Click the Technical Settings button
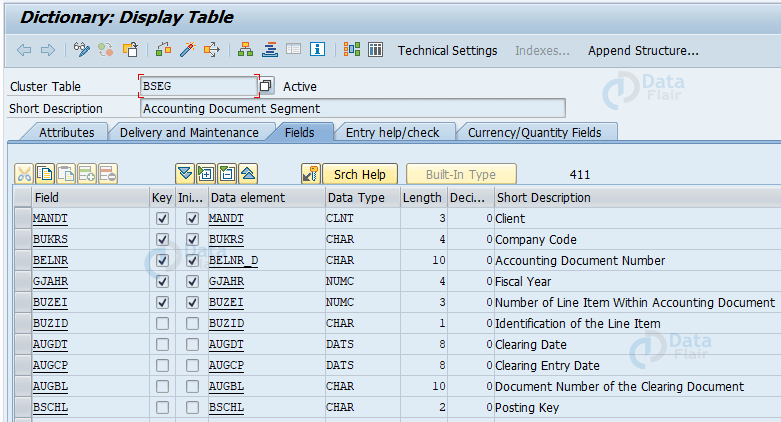This screenshot has height=422, width=781. point(447,50)
